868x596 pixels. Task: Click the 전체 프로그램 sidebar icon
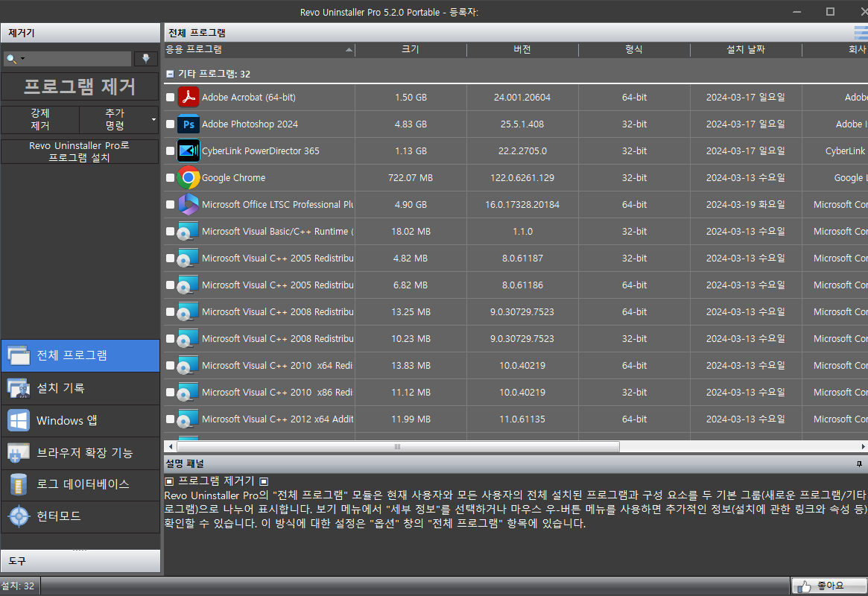click(x=19, y=356)
